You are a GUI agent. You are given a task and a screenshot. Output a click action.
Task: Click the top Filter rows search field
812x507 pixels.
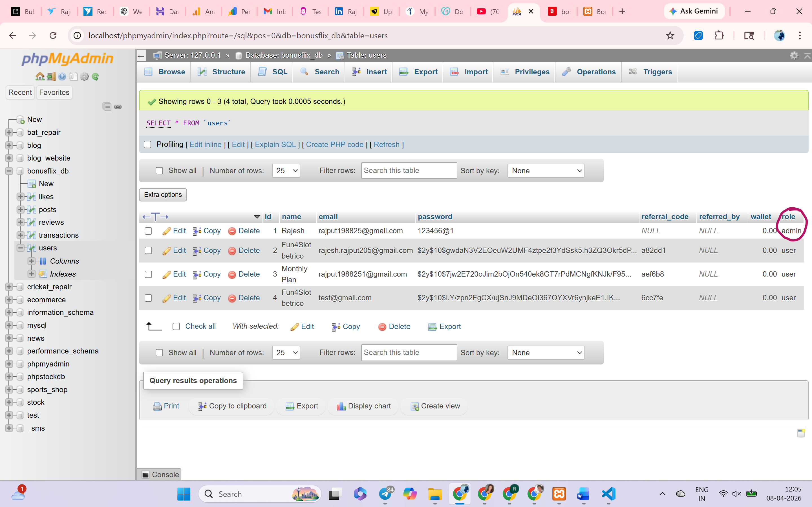[x=409, y=171]
